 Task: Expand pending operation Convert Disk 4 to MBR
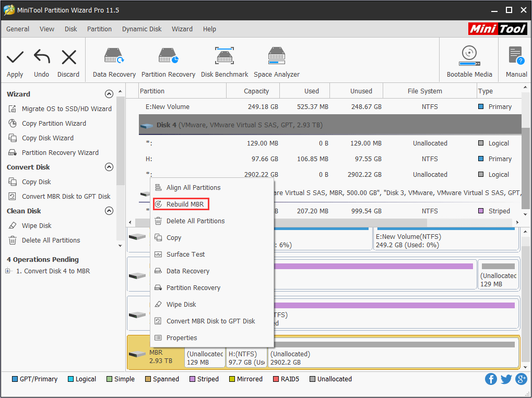8,271
